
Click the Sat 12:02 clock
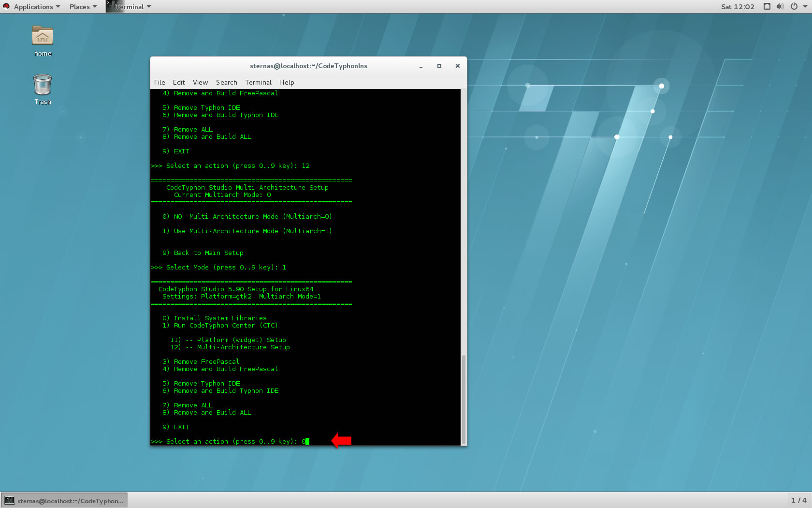click(738, 7)
